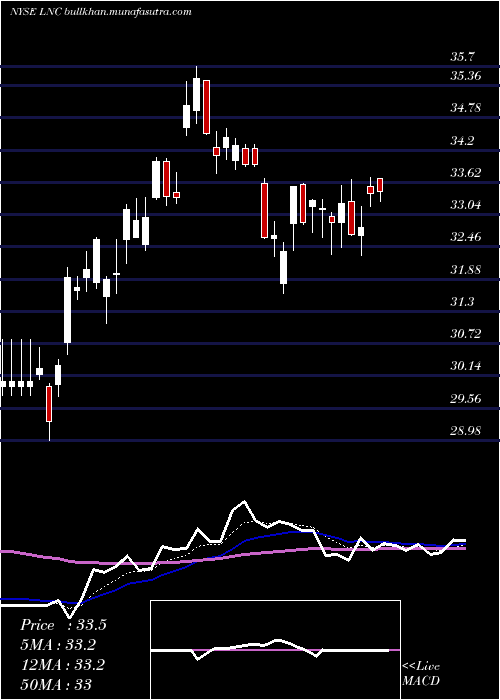Click the Live MACD label

(x=421, y=673)
